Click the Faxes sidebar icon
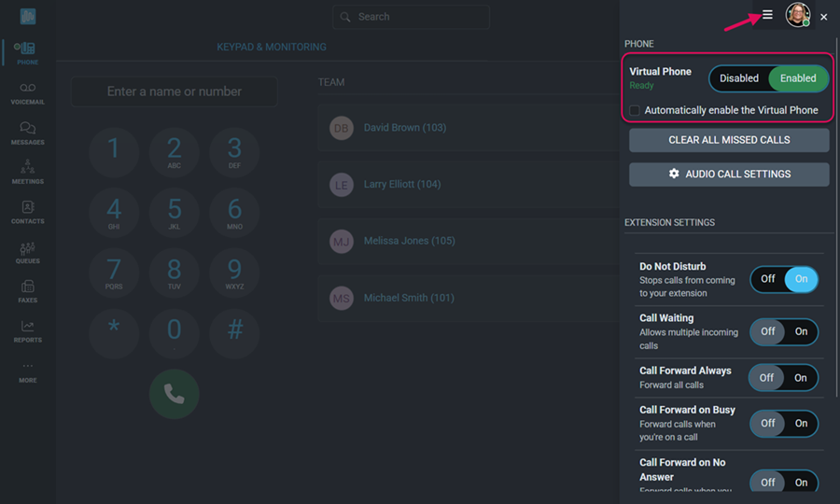840x504 pixels. 27,291
